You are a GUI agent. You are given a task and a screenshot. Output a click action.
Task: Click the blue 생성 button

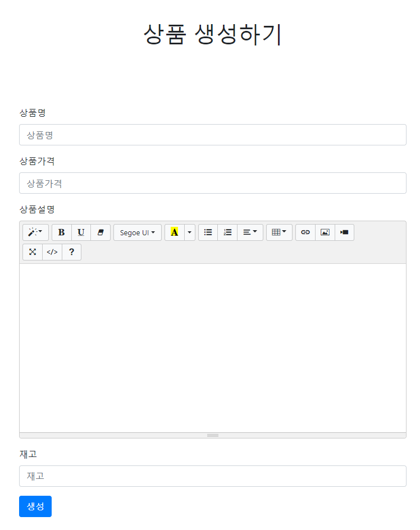click(x=35, y=506)
